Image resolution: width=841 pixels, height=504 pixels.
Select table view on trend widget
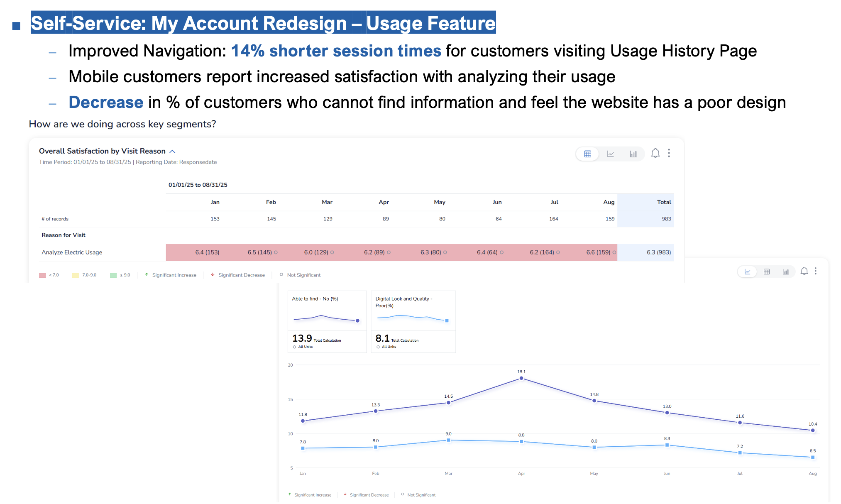[767, 272]
